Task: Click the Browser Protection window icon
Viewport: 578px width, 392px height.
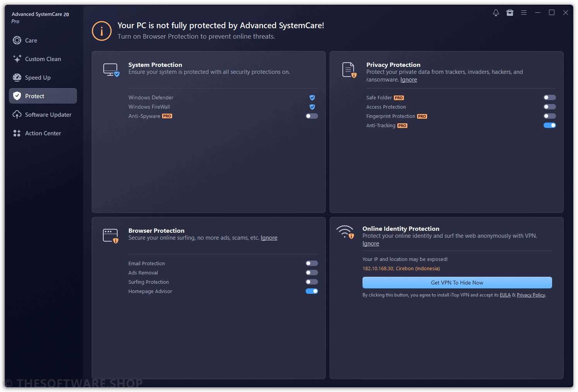Action: [x=111, y=236]
